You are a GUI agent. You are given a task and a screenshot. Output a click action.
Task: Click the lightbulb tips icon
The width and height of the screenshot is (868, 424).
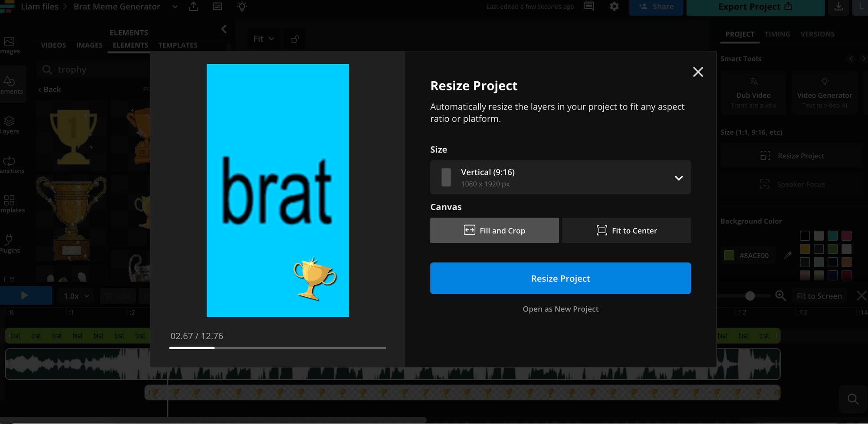point(242,7)
